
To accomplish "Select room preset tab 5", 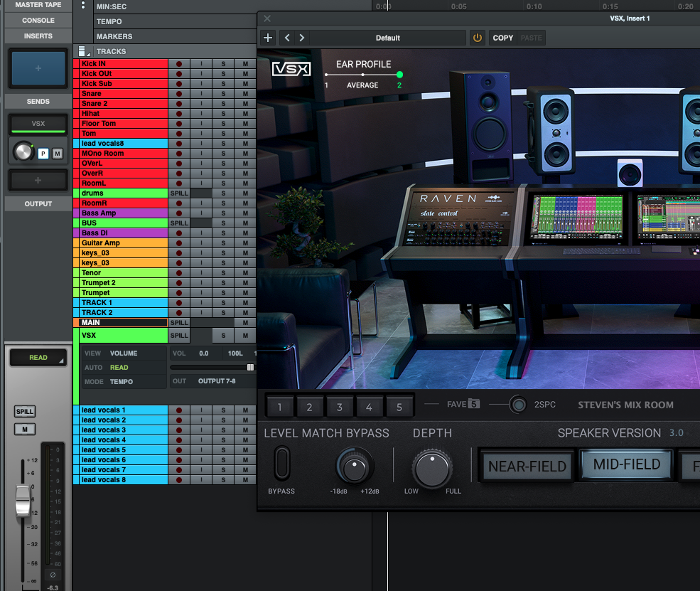I will click(399, 407).
